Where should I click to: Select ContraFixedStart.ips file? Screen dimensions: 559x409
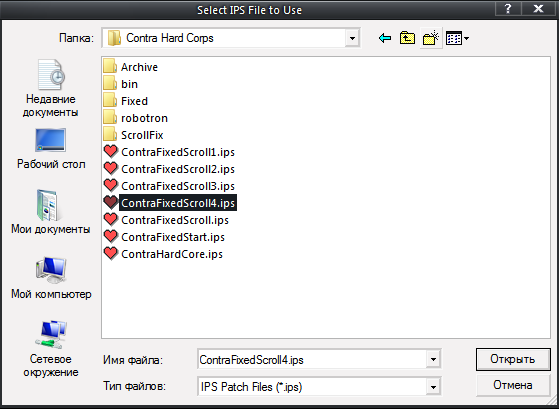pyautogui.click(x=164, y=237)
